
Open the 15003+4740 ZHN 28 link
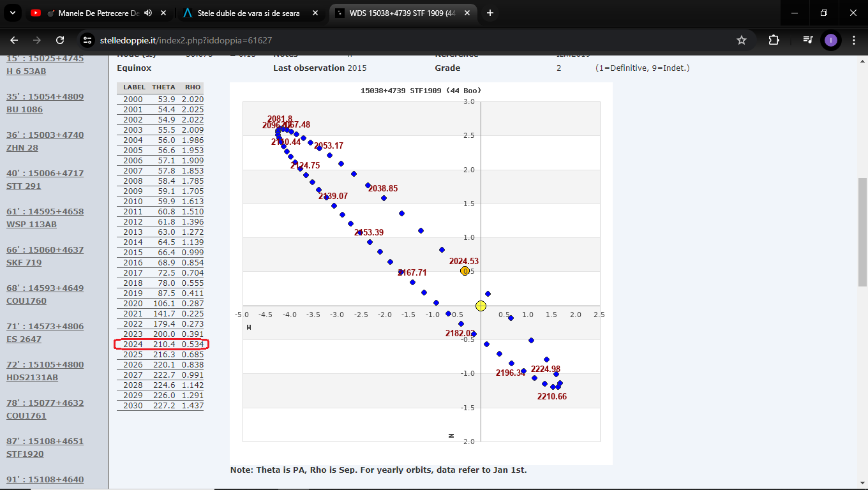45,141
